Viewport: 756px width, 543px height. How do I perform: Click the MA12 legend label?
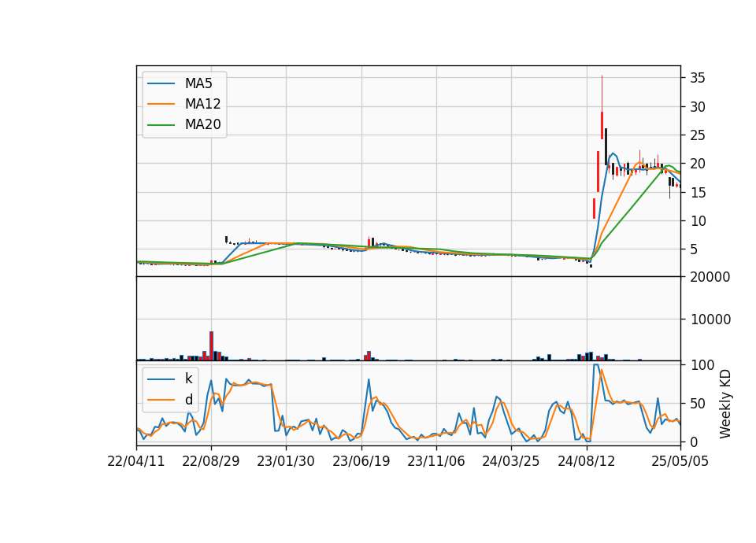coord(202,104)
